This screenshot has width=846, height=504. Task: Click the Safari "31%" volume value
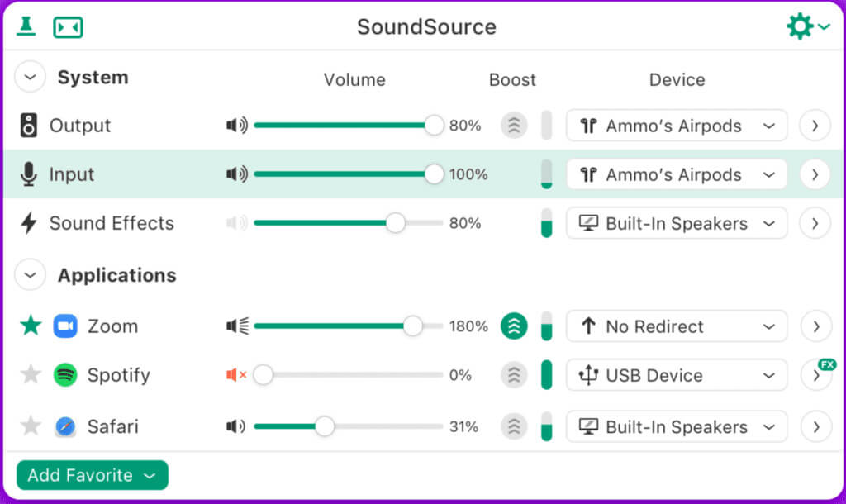tap(463, 426)
